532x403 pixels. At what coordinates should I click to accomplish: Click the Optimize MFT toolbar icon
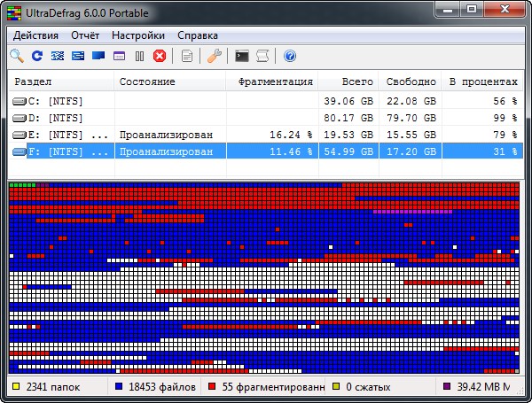(x=119, y=56)
